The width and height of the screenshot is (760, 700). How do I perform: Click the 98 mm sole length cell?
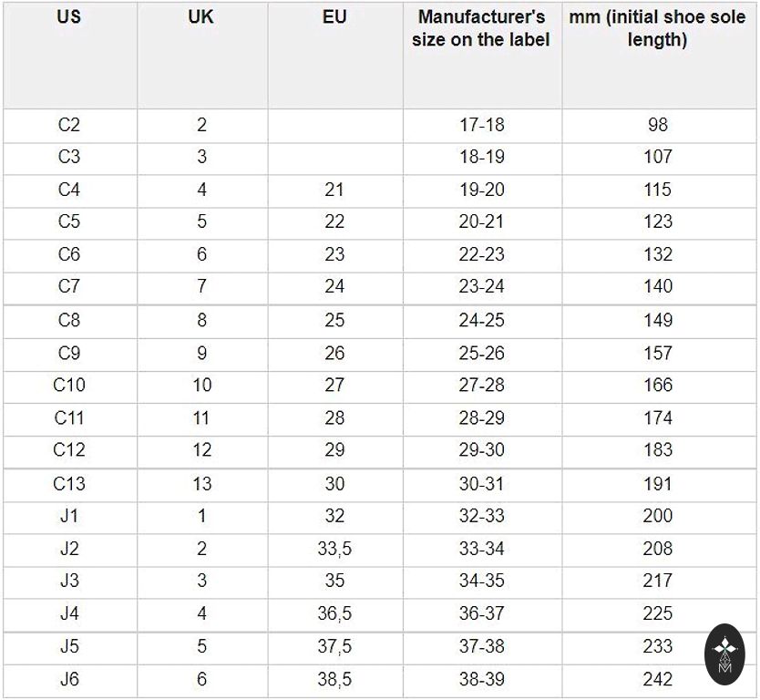658,125
